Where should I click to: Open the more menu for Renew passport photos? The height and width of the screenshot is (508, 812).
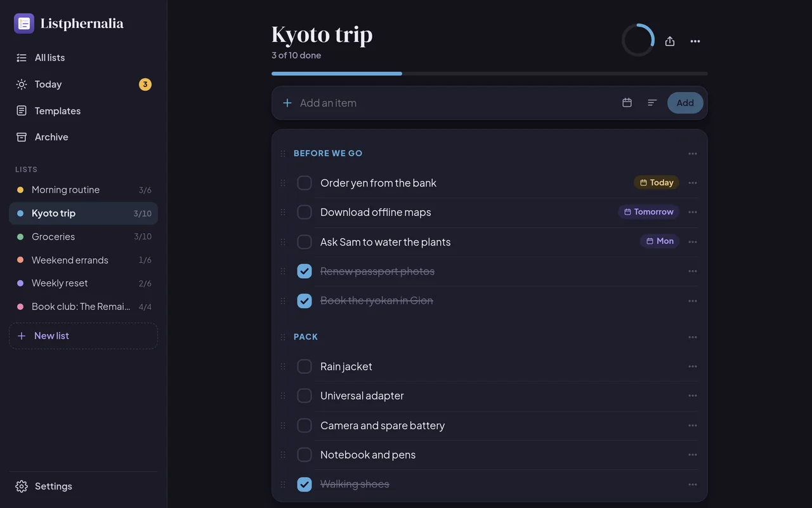tap(693, 271)
